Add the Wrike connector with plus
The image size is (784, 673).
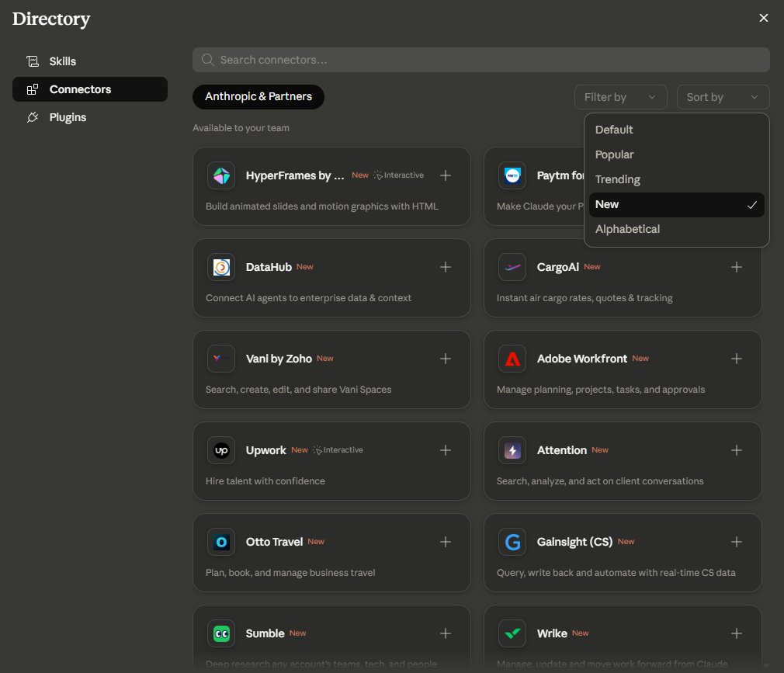(x=737, y=633)
